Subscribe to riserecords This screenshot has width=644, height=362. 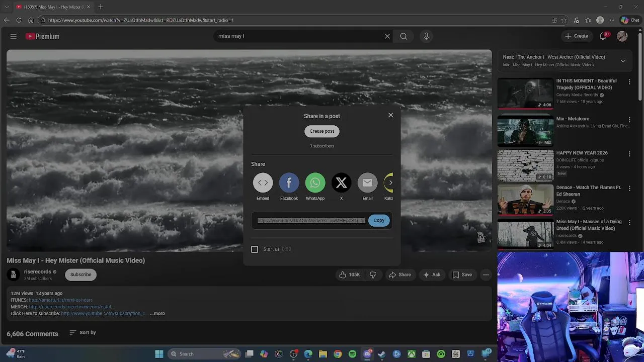pos(80,275)
